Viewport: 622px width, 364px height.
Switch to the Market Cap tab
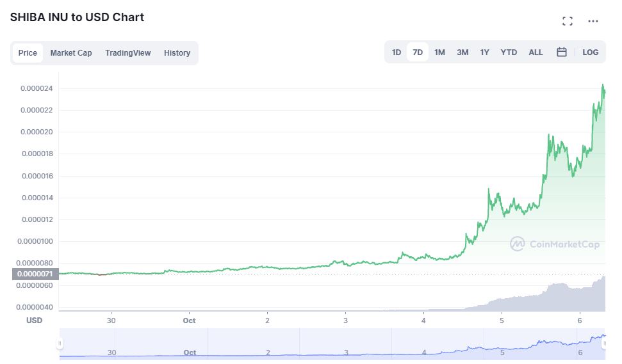point(71,53)
